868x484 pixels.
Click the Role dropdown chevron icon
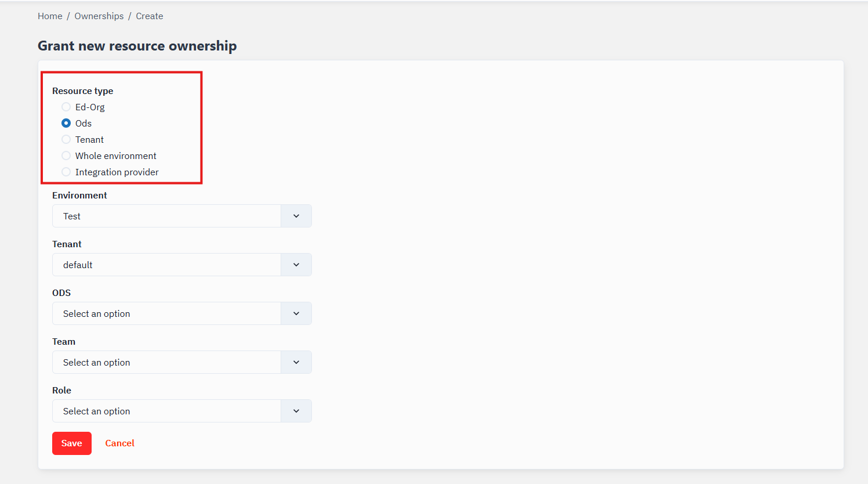296,411
